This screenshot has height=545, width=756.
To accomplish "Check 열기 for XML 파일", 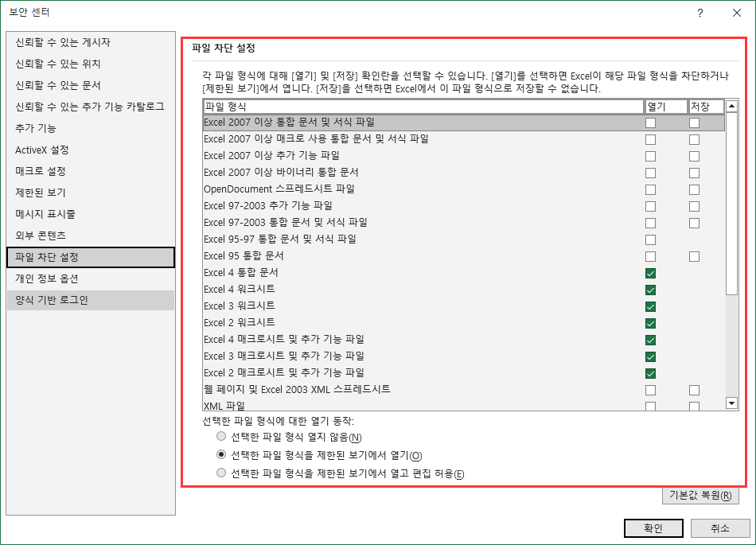I will click(x=651, y=406).
